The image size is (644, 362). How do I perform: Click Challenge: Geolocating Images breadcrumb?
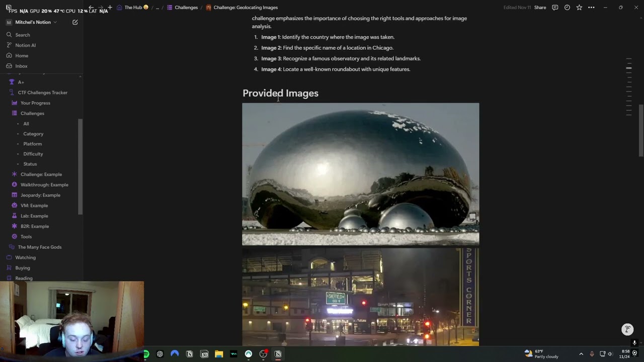[242, 8]
